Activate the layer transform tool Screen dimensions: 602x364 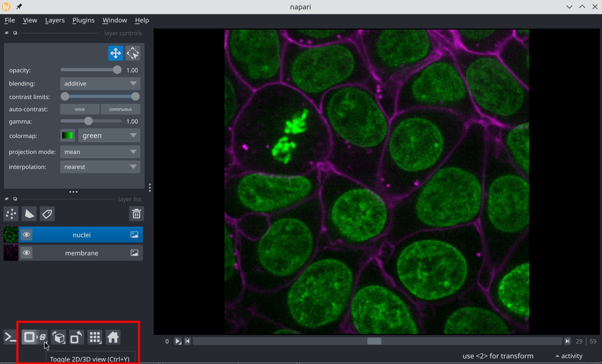click(x=133, y=53)
